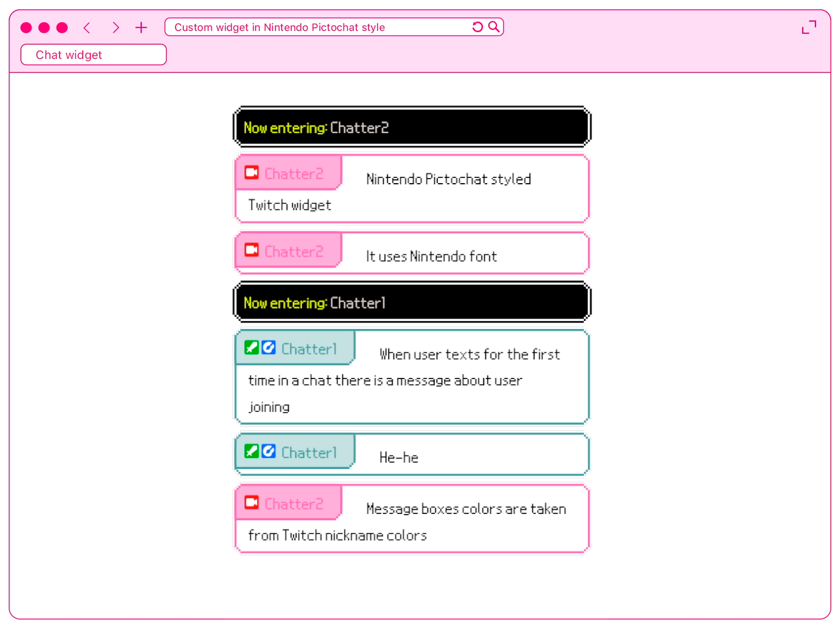Click green moderator badge on 'He-he' message
The width and height of the screenshot is (840, 630).
pos(251,452)
